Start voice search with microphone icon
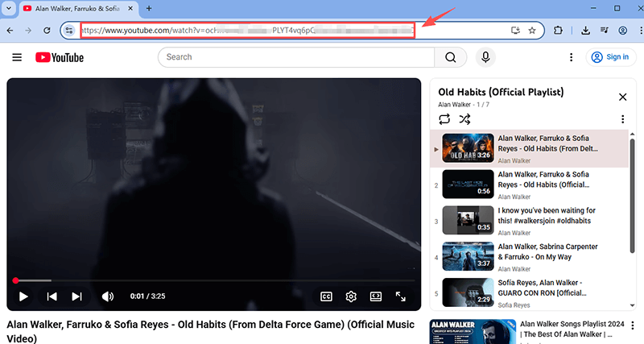 pyautogui.click(x=485, y=57)
